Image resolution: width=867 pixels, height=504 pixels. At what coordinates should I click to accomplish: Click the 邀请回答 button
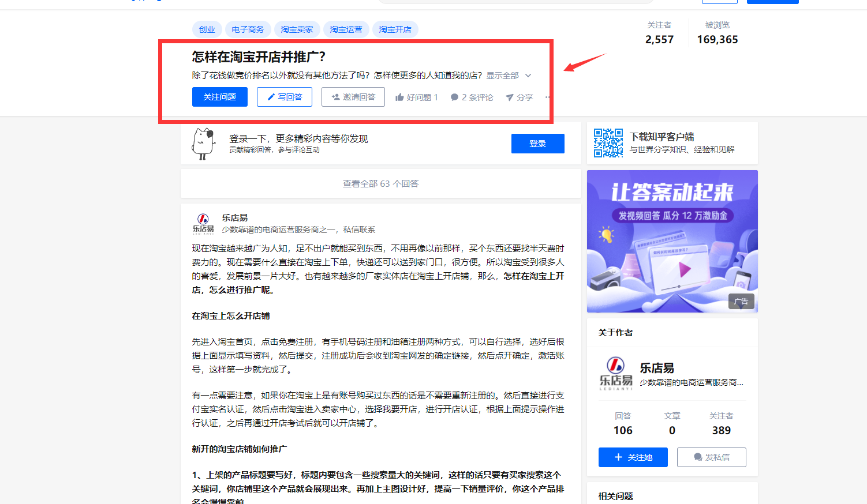click(x=353, y=97)
